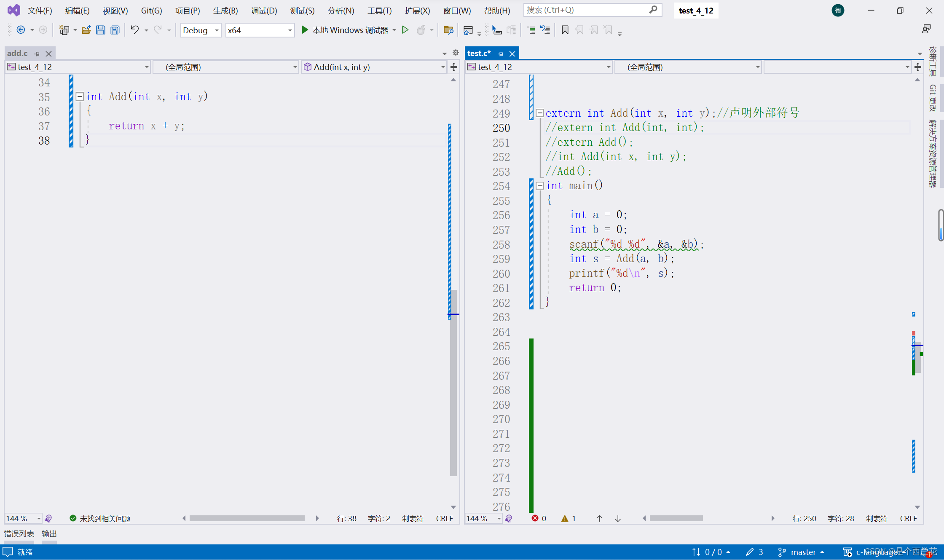
Task: Open the x64 platform dropdown
Action: coord(260,30)
